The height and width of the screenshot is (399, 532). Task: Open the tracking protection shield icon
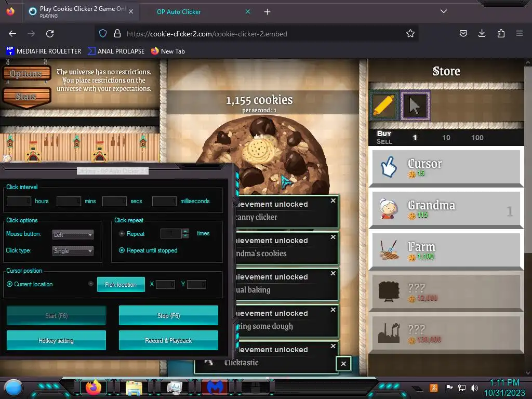pos(103,33)
